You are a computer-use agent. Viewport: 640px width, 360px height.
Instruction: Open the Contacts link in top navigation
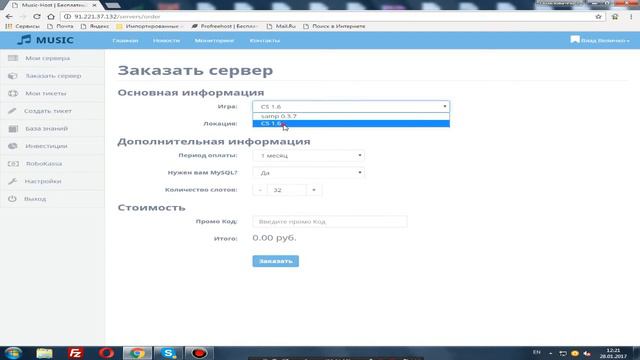click(265, 41)
